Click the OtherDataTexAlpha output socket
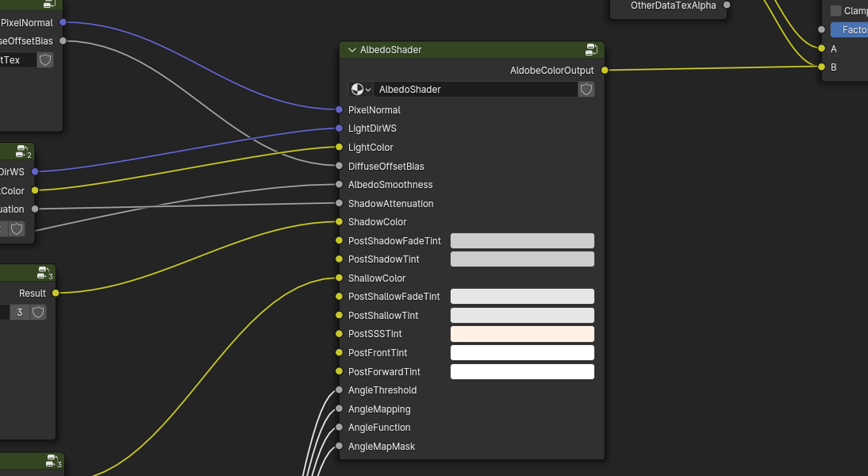 (727, 6)
